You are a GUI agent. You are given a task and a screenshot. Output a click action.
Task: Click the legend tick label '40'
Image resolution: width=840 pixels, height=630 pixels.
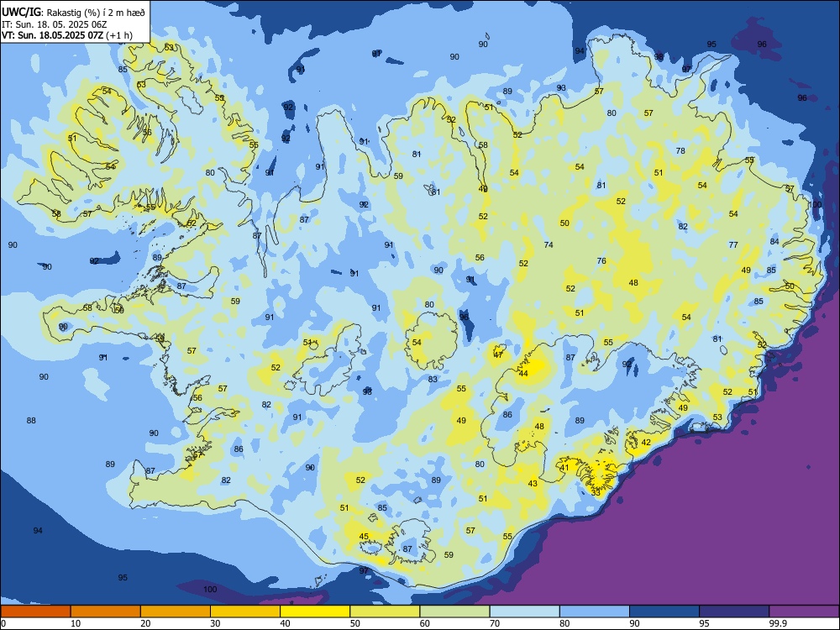tap(285, 623)
